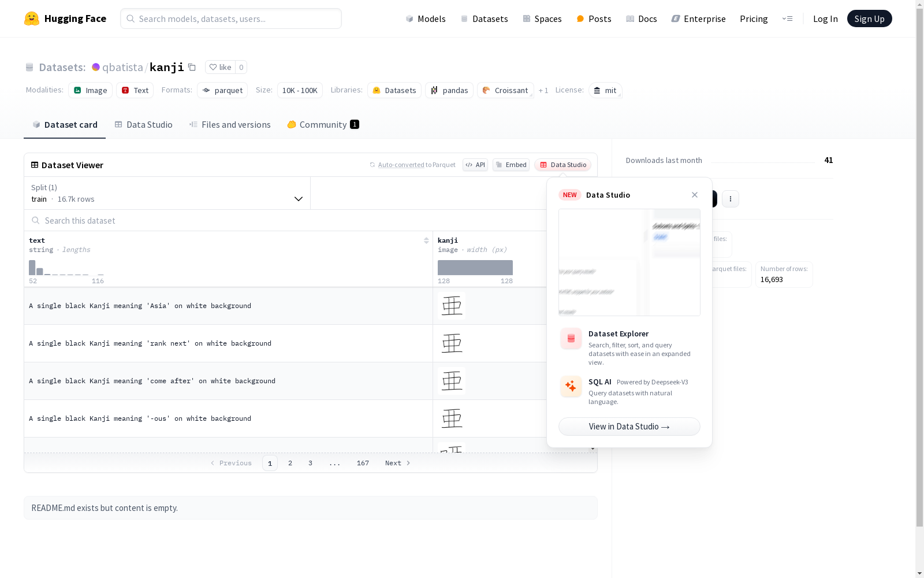This screenshot has width=924, height=578.
Task: Switch to the Data Studio tab
Action: click(x=143, y=124)
